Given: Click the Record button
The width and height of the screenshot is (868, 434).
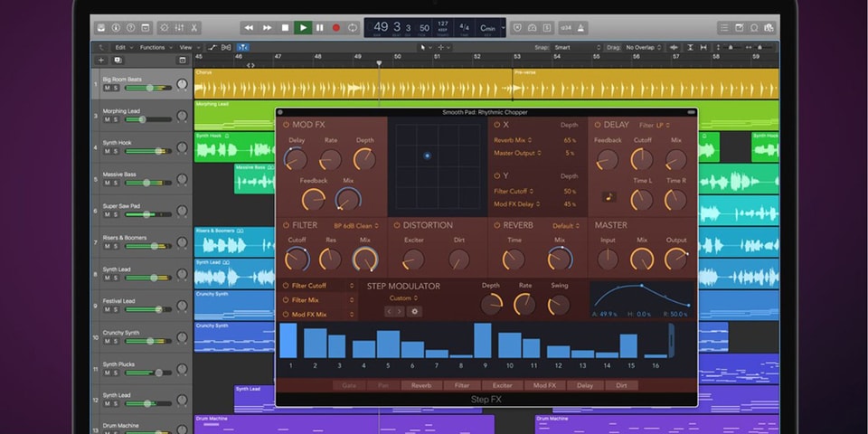Looking at the screenshot, I should (x=336, y=28).
